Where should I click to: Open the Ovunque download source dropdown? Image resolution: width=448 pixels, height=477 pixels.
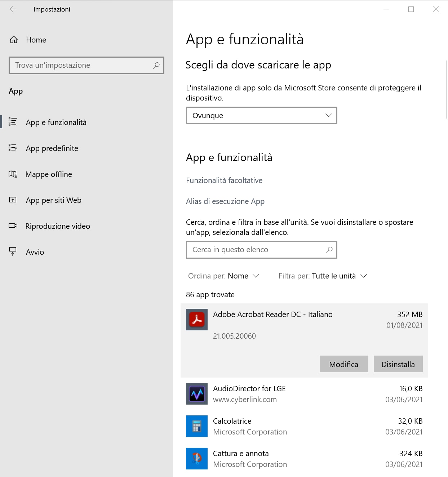click(262, 115)
